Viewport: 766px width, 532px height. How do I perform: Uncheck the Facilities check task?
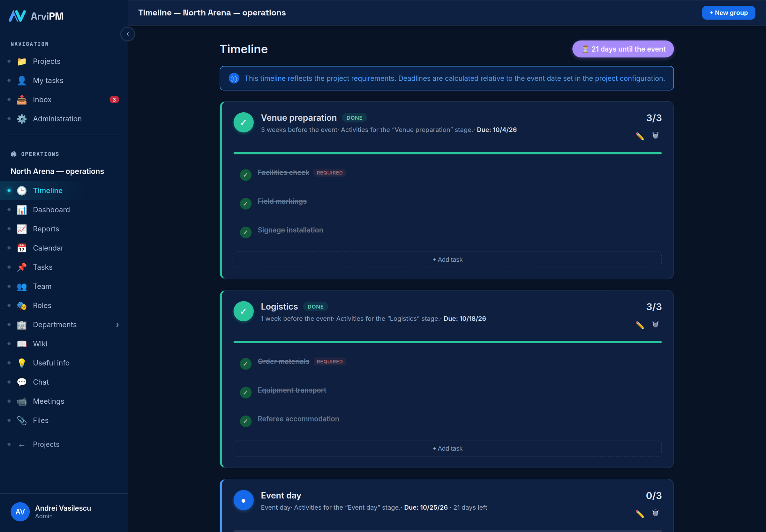coord(246,175)
